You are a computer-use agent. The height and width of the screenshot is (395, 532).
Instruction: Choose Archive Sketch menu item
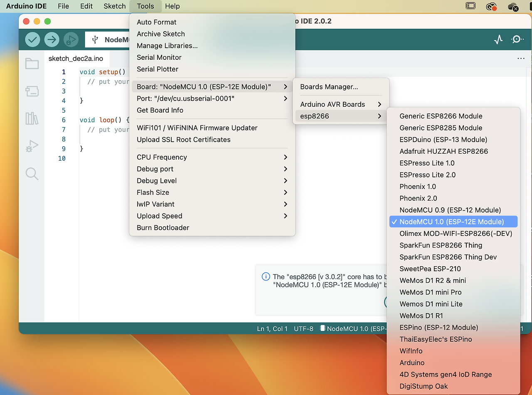click(212, 34)
